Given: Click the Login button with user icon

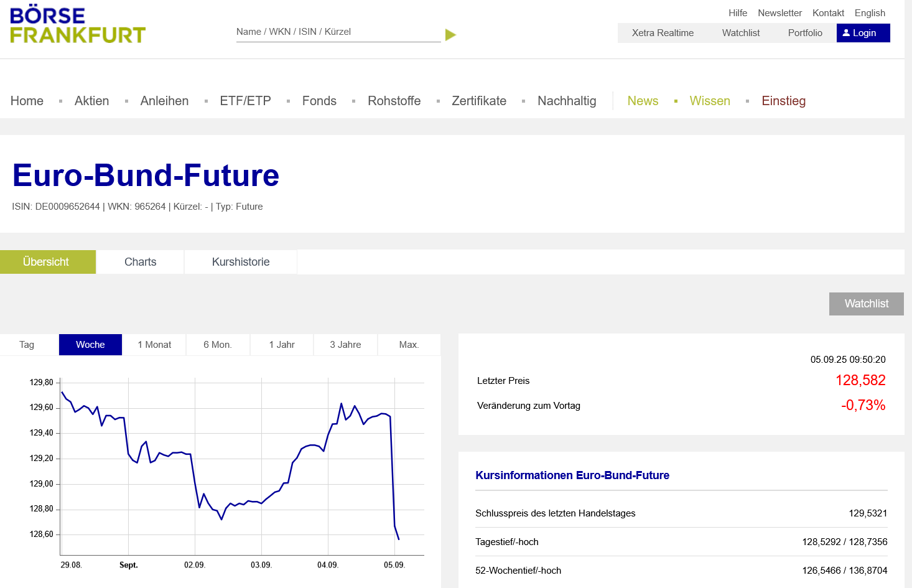Looking at the screenshot, I should click(863, 33).
